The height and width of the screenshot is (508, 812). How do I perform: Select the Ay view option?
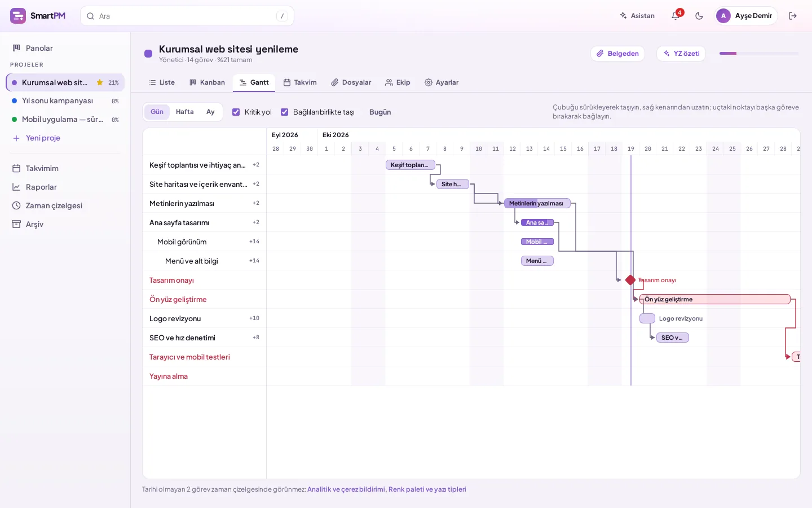[x=210, y=112]
